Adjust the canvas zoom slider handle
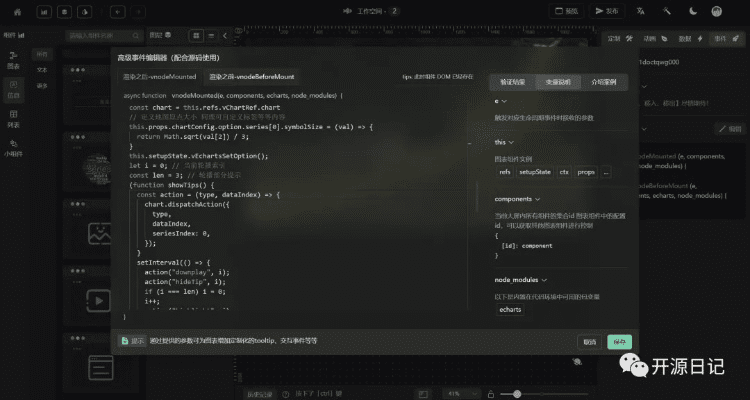Image resolution: width=750 pixels, height=400 pixels. pyautogui.click(x=517, y=394)
